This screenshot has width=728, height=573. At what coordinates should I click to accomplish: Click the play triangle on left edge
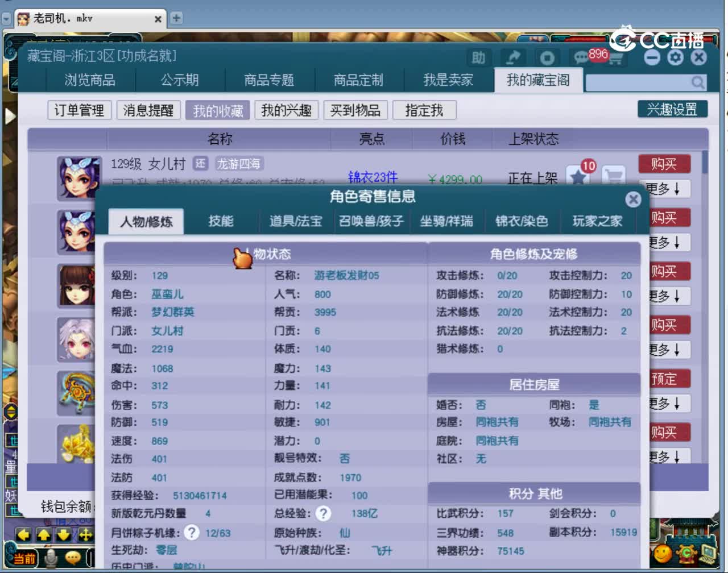point(10,116)
